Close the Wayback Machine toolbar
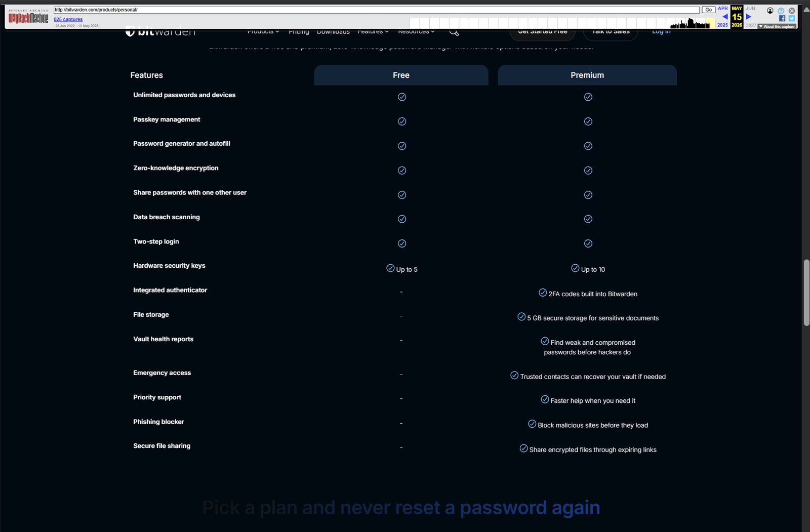This screenshot has width=810, height=532. pyautogui.click(x=792, y=11)
